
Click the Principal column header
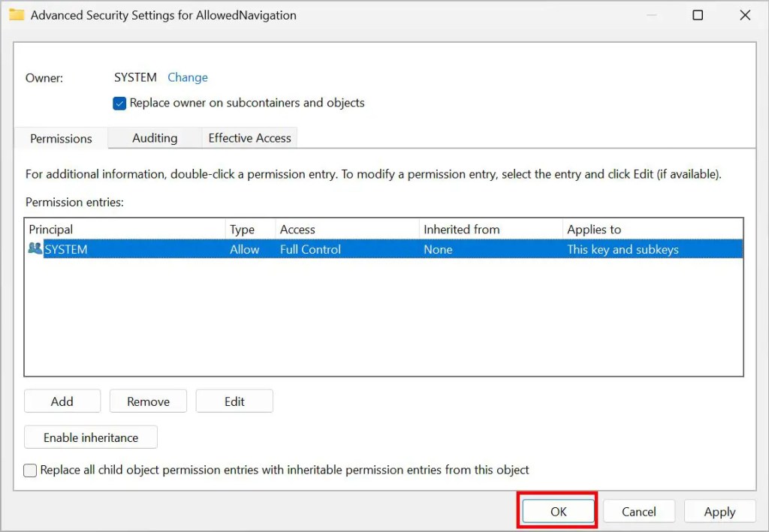[x=125, y=230]
